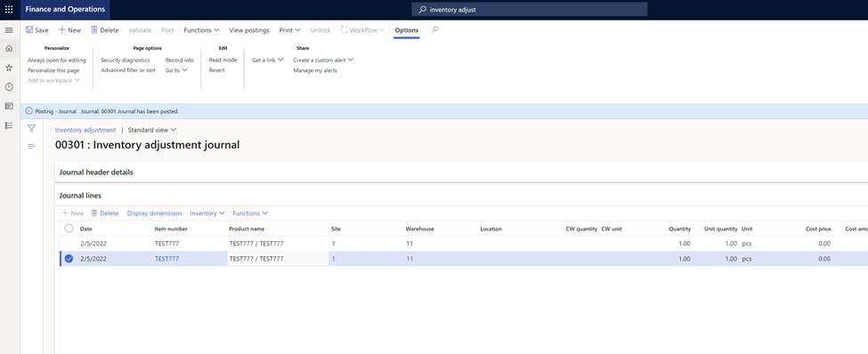The height and width of the screenshot is (354, 868).
Task: Delete the selected journal line
Action: tap(105, 213)
